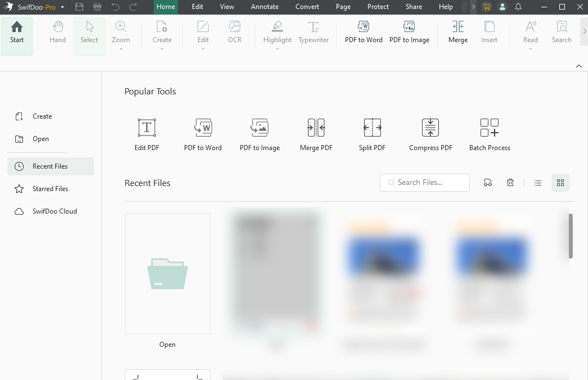Go to Starred Files
This screenshot has width=588, height=380.
pos(50,188)
